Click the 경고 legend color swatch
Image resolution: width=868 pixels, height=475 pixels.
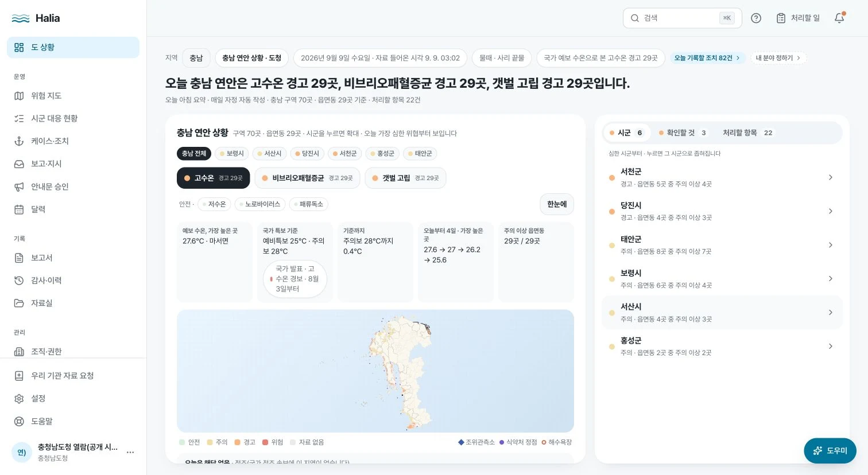[238, 442]
